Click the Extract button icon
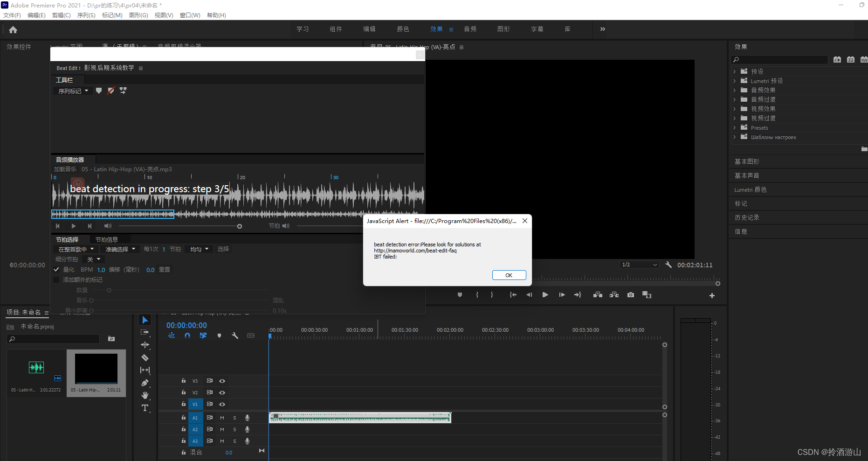The width and height of the screenshot is (868, 461). click(x=614, y=295)
